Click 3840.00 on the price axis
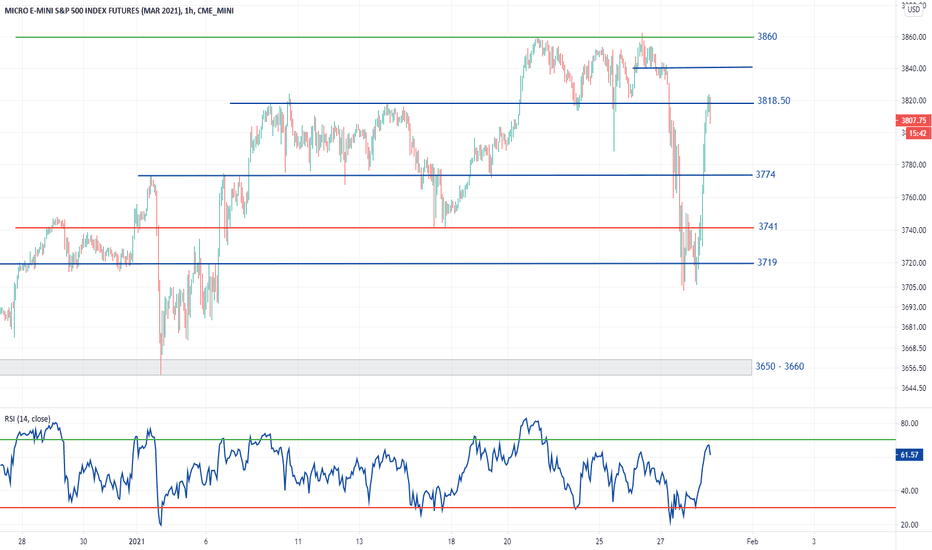 tap(914, 69)
